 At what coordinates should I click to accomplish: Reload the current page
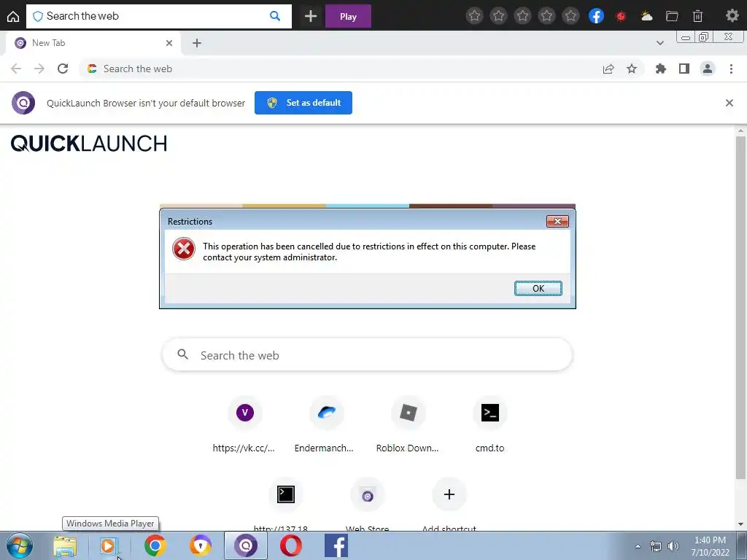pos(63,69)
